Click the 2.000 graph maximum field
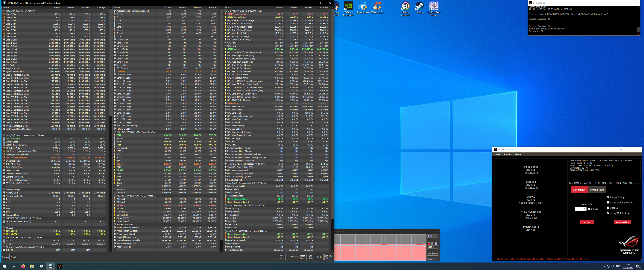Viewport: 644px width, 270px height. coord(432,236)
